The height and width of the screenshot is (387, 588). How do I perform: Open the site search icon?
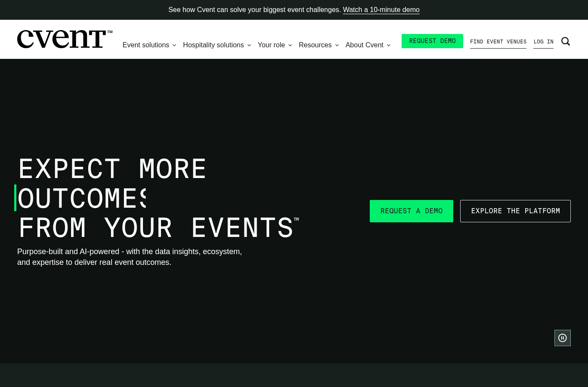coord(566,41)
